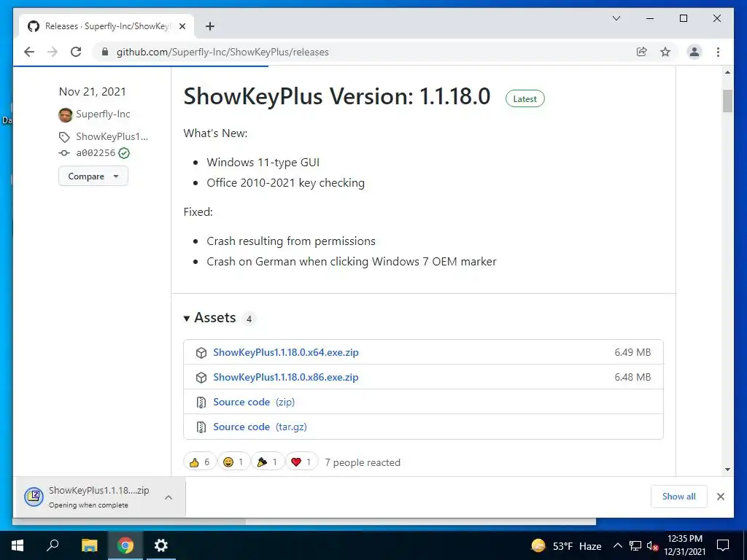This screenshot has height=560, width=747.
Task: Select the Releases Superfly-Inc/ShowKeyPlus tab
Action: tap(107, 26)
